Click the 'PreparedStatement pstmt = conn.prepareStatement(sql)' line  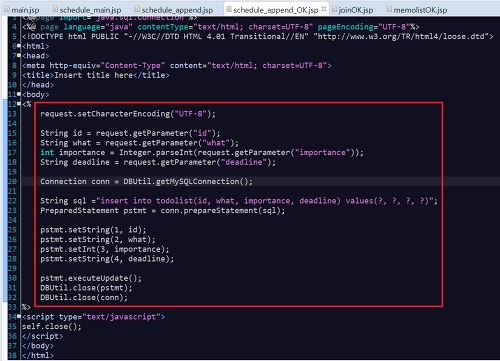pos(163,210)
